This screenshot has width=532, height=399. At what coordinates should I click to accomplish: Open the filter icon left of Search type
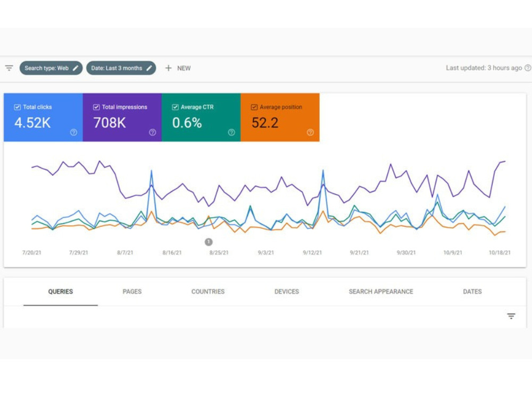click(x=9, y=68)
